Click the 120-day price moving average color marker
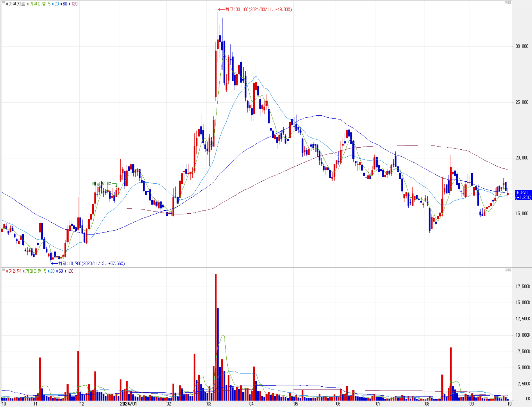This screenshot has width=532, height=407. pyautogui.click(x=70, y=4)
